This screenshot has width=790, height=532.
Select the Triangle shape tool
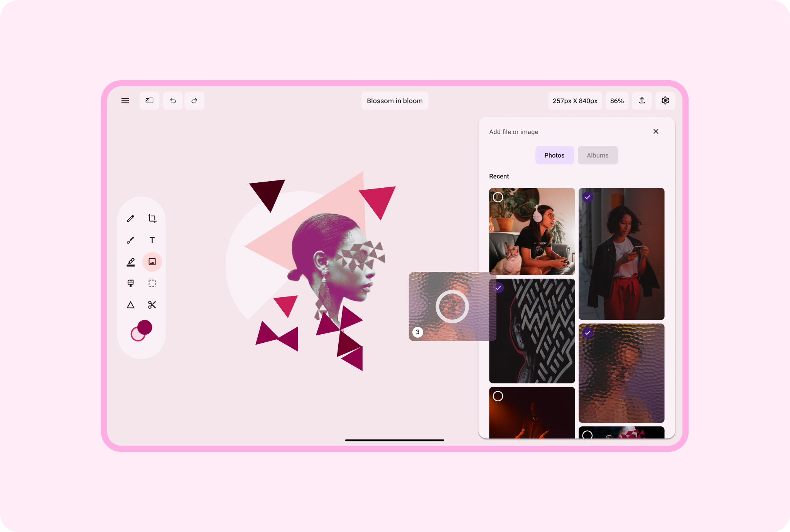(x=130, y=305)
